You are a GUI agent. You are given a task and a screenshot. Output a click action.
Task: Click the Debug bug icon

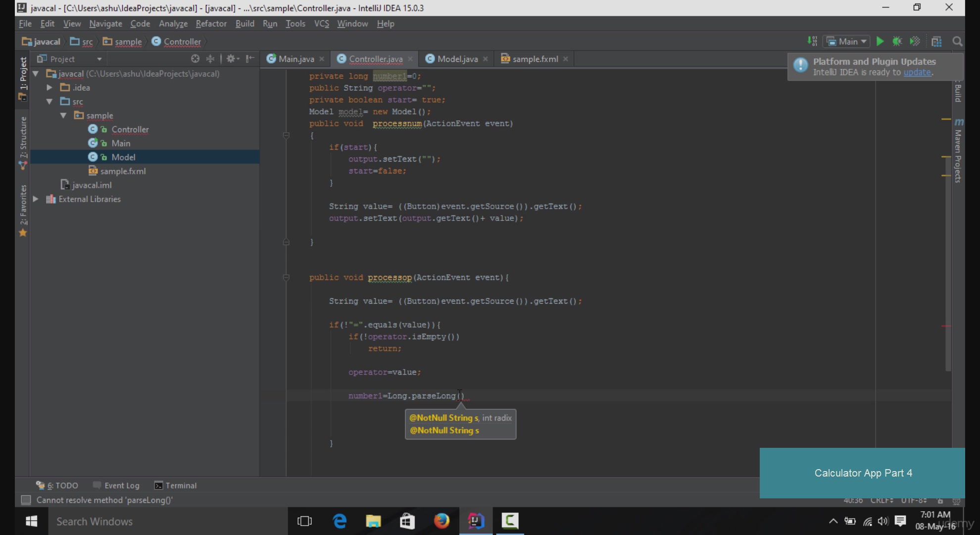897,42
